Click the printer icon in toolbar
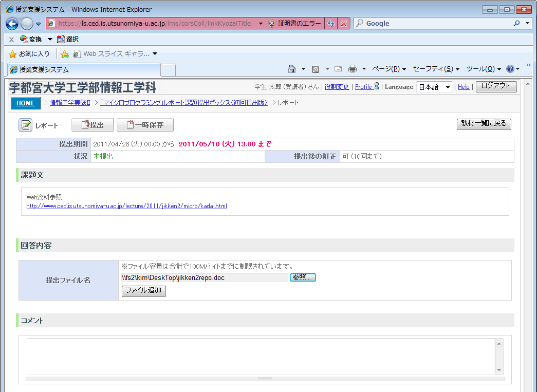Screen dimensions: 537x392 (x=353, y=69)
